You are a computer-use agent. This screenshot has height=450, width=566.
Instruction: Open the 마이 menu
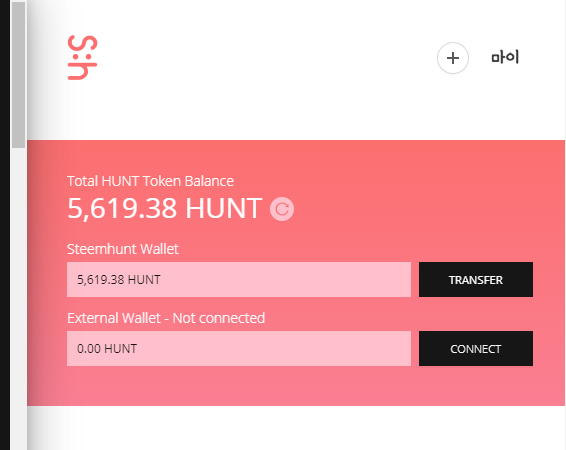pyautogui.click(x=505, y=58)
